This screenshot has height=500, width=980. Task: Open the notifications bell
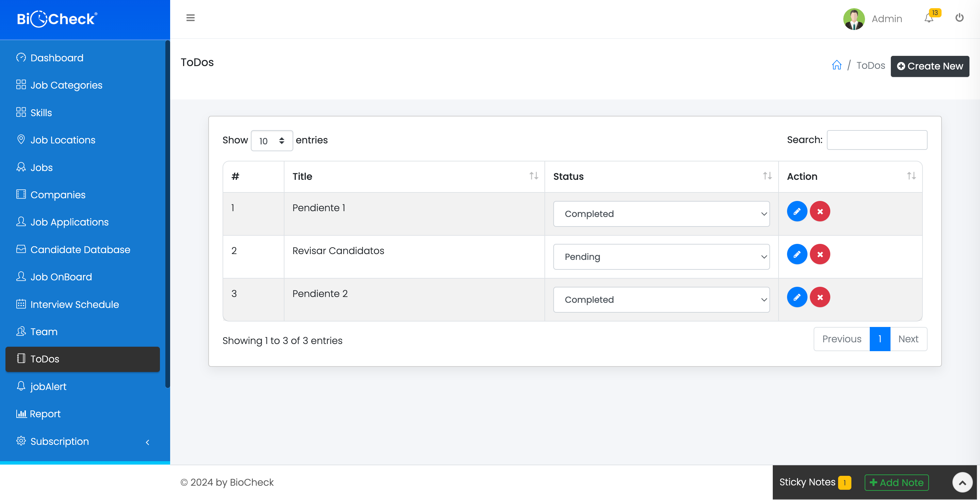click(x=929, y=18)
